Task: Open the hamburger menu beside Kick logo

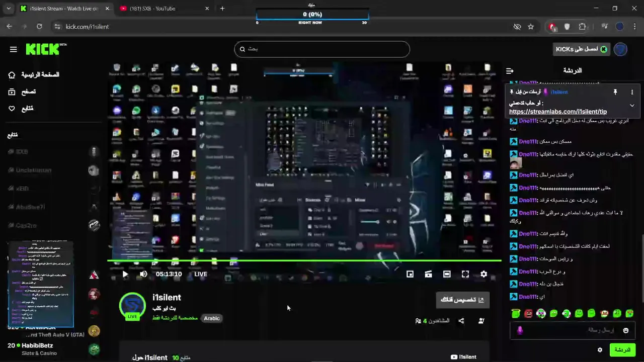Action: (13, 49)
